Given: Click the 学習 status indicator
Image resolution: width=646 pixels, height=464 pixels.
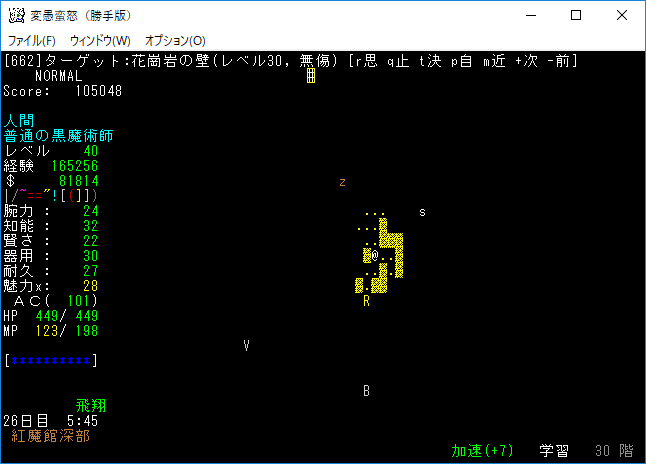Looking at the screenshot, I should click(x=555, y=451).
